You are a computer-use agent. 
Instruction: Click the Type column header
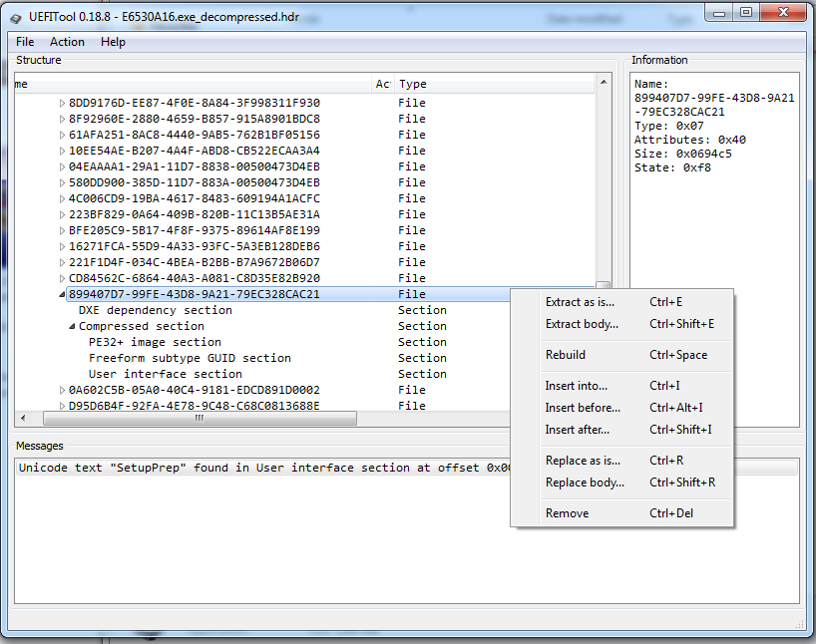point(494,84)
